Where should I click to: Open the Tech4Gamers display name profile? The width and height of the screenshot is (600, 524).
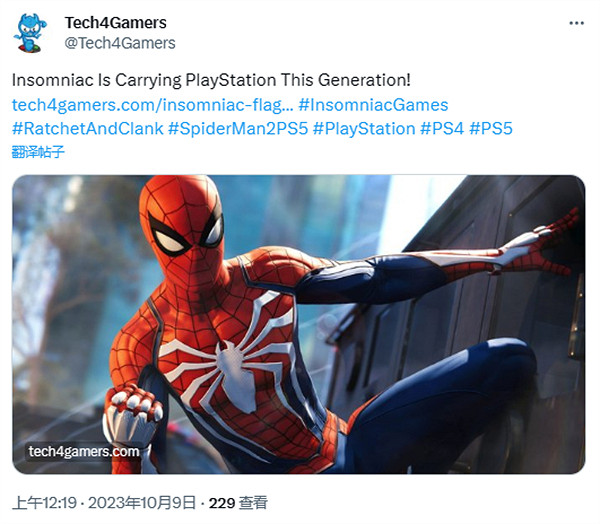tap(116, 23)
